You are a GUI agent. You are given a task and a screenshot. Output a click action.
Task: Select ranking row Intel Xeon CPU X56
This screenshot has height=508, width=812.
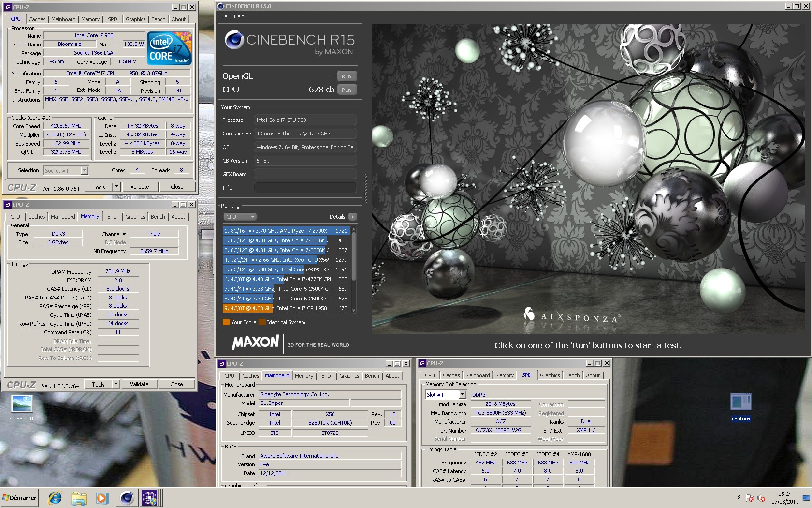click(x=286, y=260)
